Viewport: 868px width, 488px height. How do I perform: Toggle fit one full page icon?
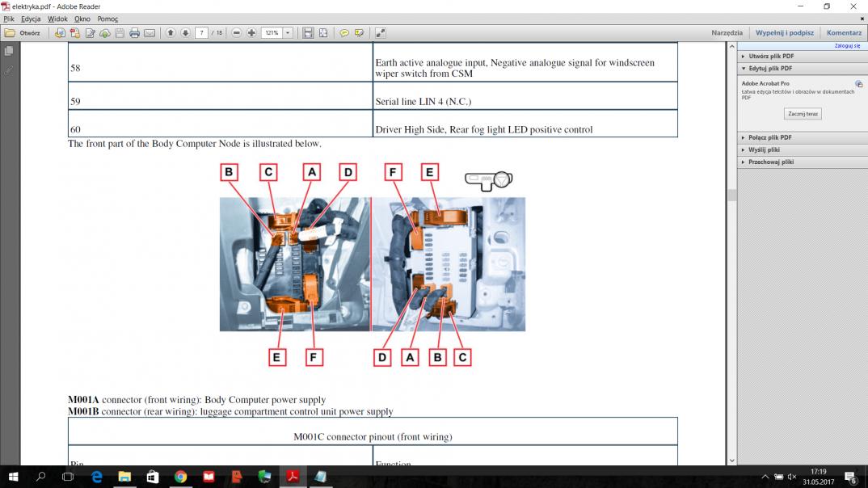[323, 33]
